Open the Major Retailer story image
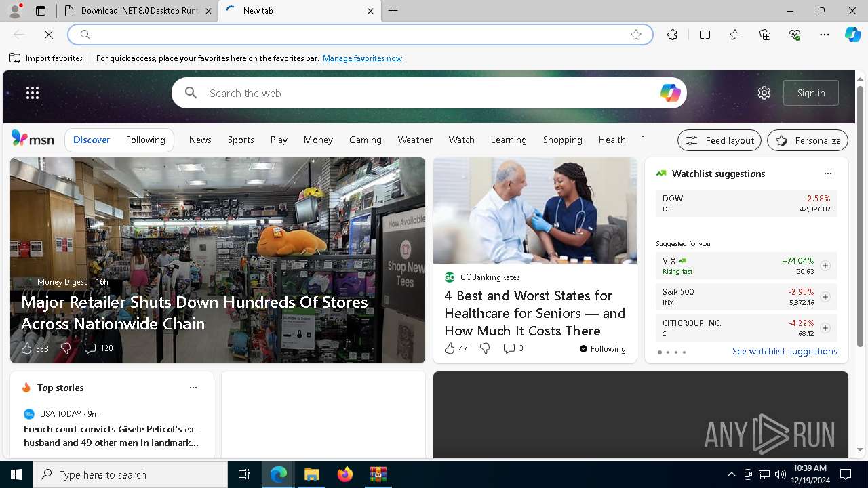Viewport: 868px width, 488px height. coord(218,260)
